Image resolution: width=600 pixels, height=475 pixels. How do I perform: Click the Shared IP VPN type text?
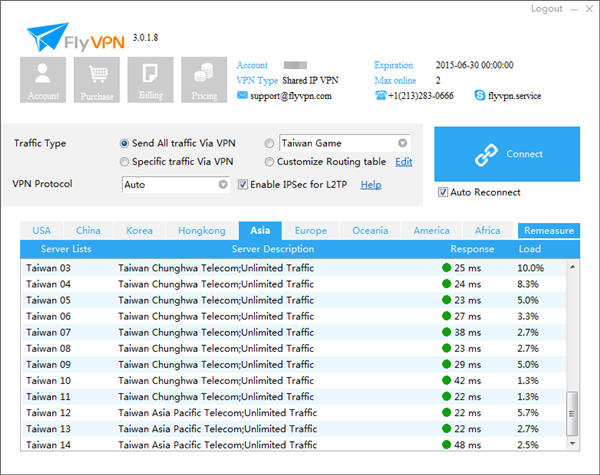[310, 80]
